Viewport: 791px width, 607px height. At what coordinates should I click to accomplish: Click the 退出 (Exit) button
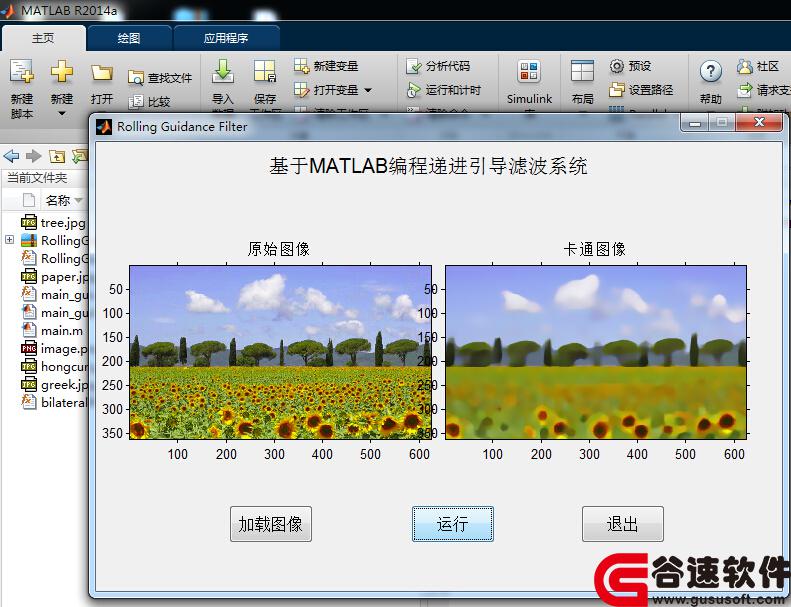(623, 524)
